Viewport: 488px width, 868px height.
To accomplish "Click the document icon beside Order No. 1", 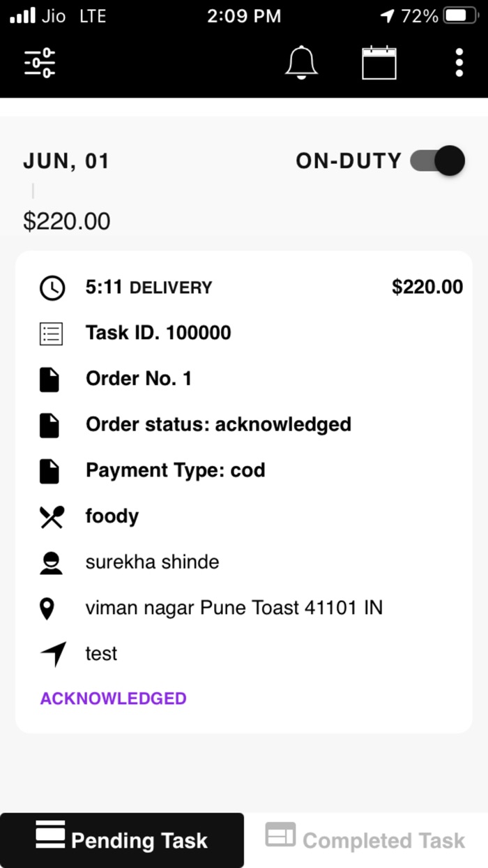I will 49,378.
